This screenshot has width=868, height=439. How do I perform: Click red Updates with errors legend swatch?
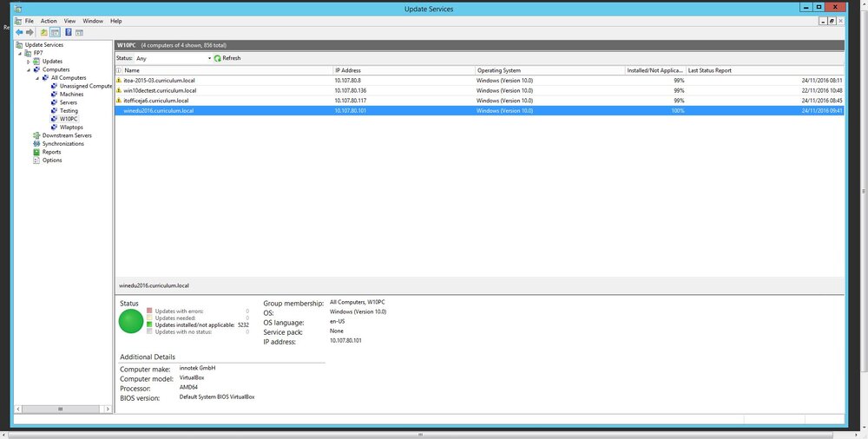[149, 311]
